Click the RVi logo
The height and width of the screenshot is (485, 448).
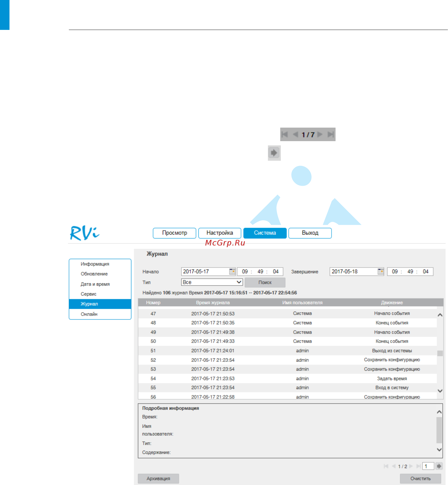coord(85,233)
